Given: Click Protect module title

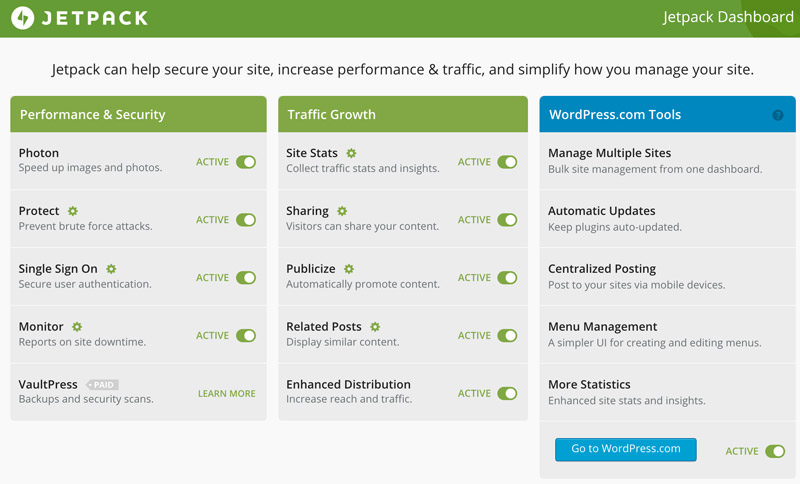Looking at the screenshot, I should [39, 211].
